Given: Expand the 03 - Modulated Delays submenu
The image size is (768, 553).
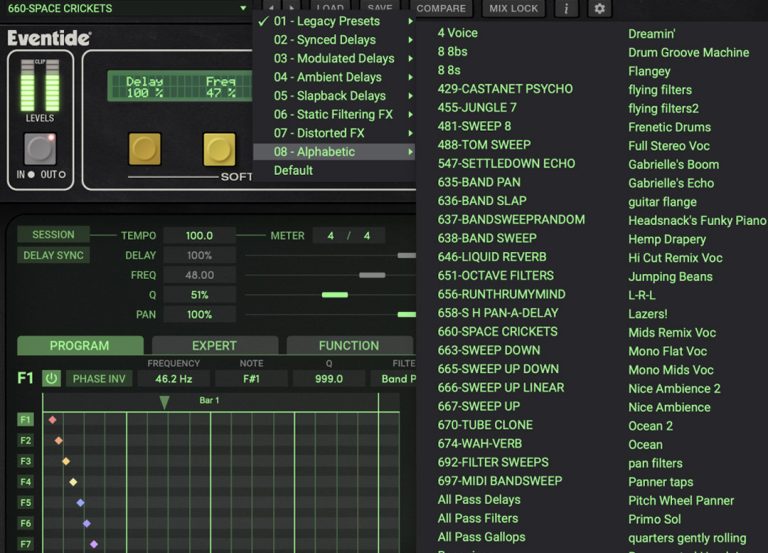Looking at the screenshot, I should pos(333,58).
